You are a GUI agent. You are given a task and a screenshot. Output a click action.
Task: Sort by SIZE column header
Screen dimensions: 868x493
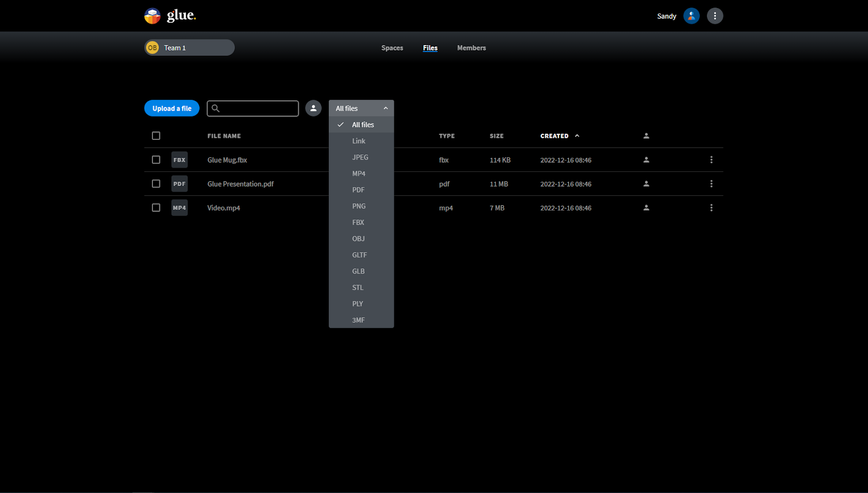click(496, 136)
